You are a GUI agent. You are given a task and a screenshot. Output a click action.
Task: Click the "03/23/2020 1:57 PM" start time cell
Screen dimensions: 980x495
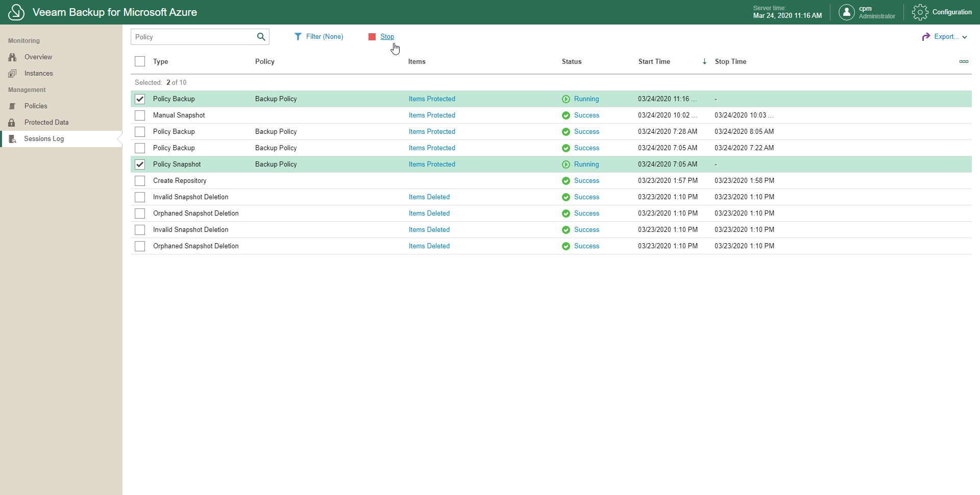pos(668,181)
